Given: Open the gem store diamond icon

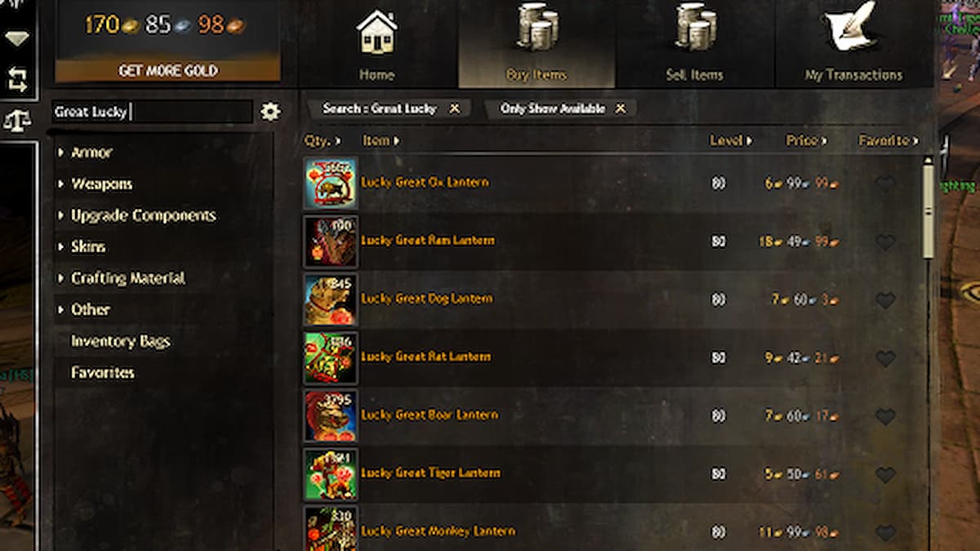Looking at the screenshot, I should (x=17, y=38).
